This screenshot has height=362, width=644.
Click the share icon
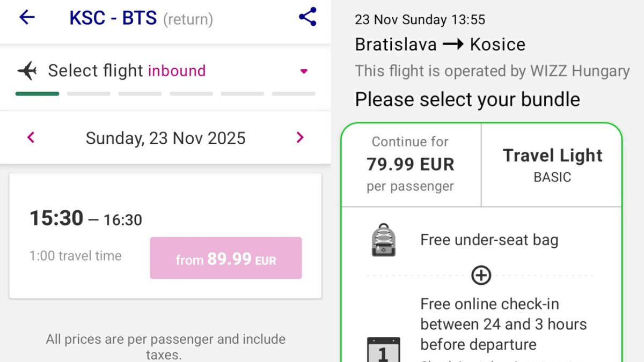click(x=308, y=17)
